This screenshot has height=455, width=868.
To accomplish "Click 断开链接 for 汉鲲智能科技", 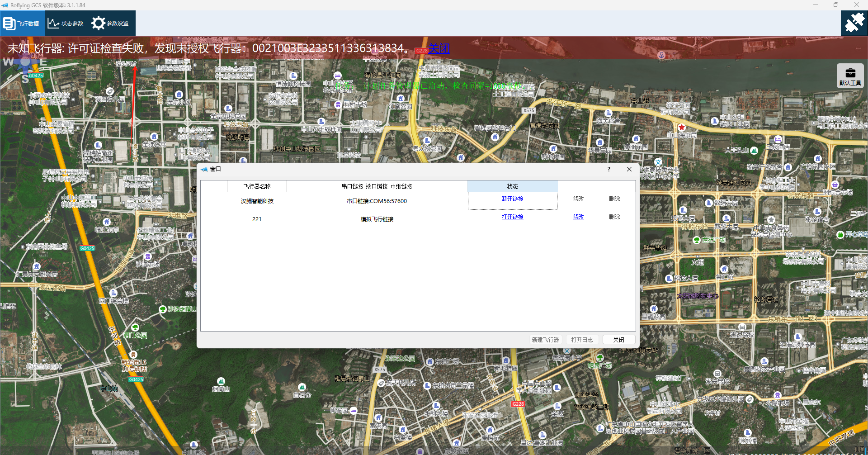I will click(x=512, y=199).
